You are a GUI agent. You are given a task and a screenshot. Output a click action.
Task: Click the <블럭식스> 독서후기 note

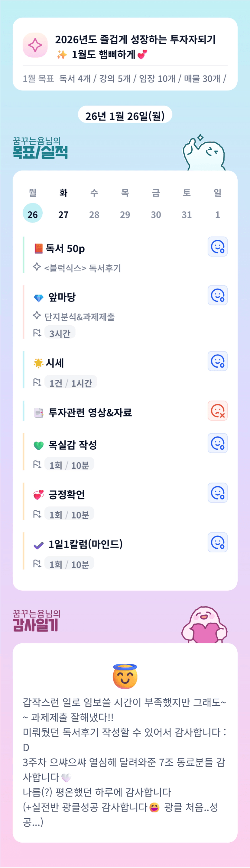(x=82, y=268)
